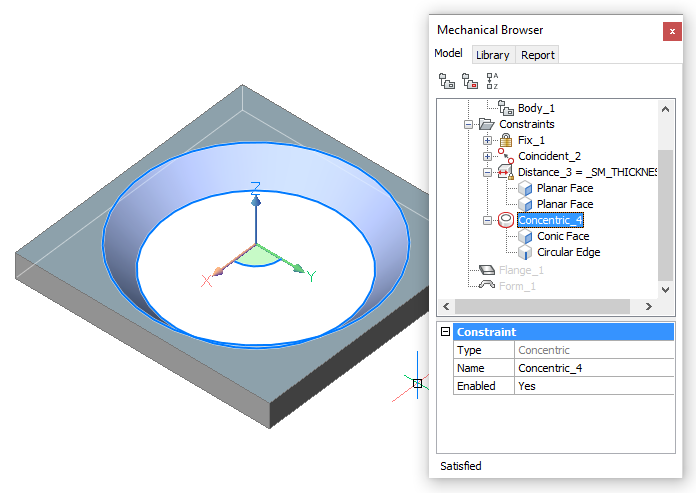Click the second toolbar icon with red marker
The height and width of the screenshot is (493, 696).
(469, 81)
